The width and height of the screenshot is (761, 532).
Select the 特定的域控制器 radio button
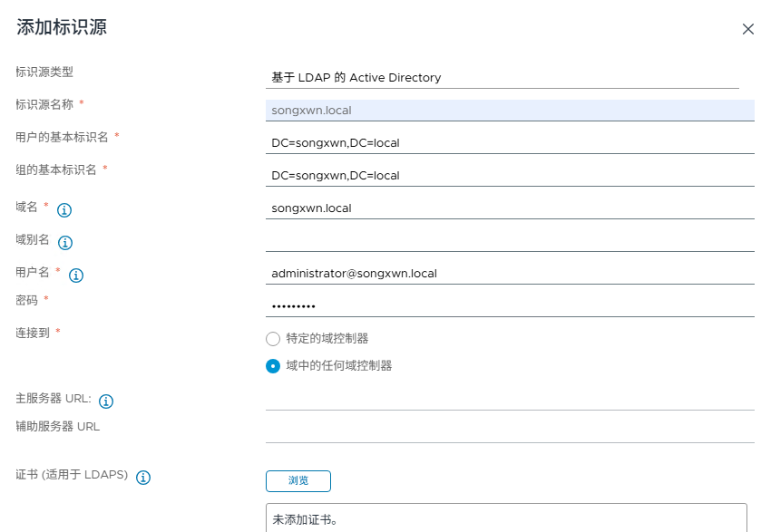(273, 338)
